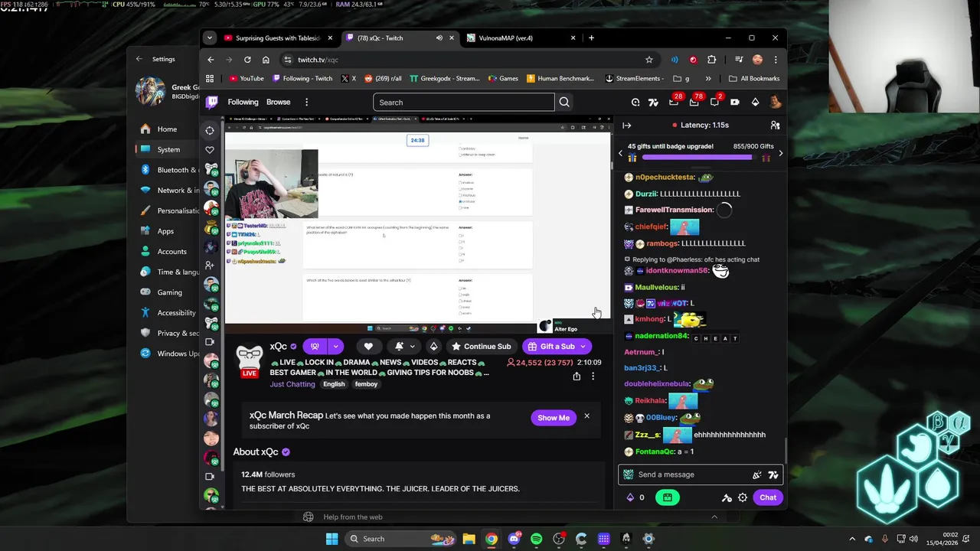
Task: Open notification bell dropdown arrow
Action: click(412, 347)
